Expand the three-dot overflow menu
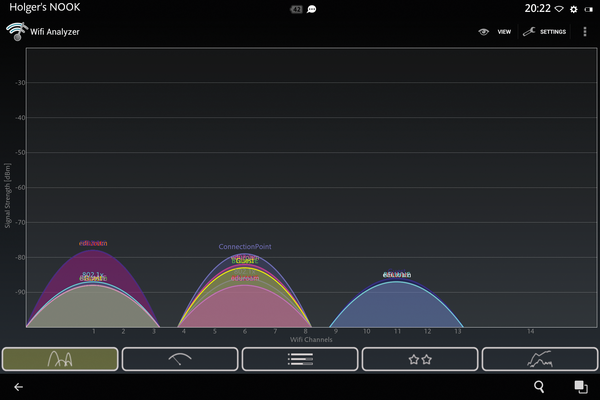 point(585,32)
